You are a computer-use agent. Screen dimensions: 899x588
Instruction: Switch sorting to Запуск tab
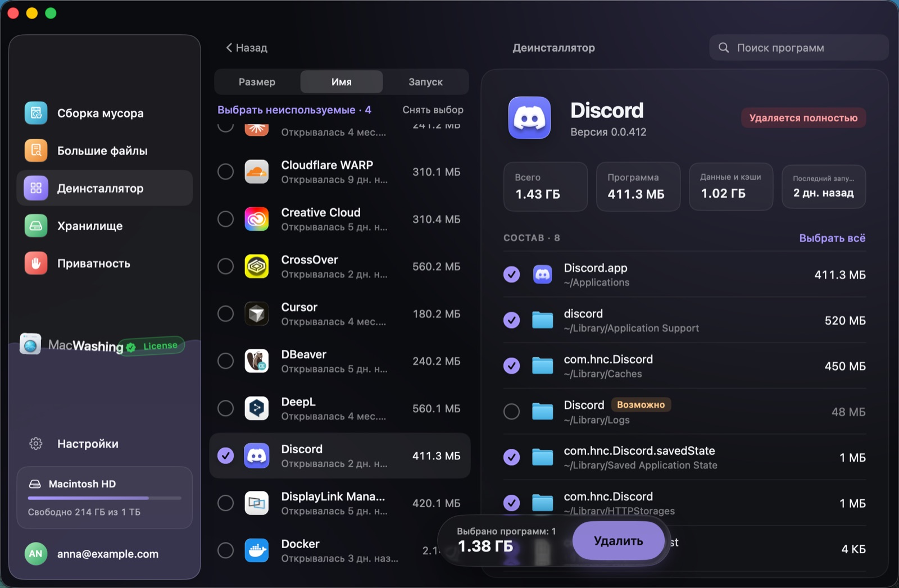pyautogui.click(x=425, y=82)
